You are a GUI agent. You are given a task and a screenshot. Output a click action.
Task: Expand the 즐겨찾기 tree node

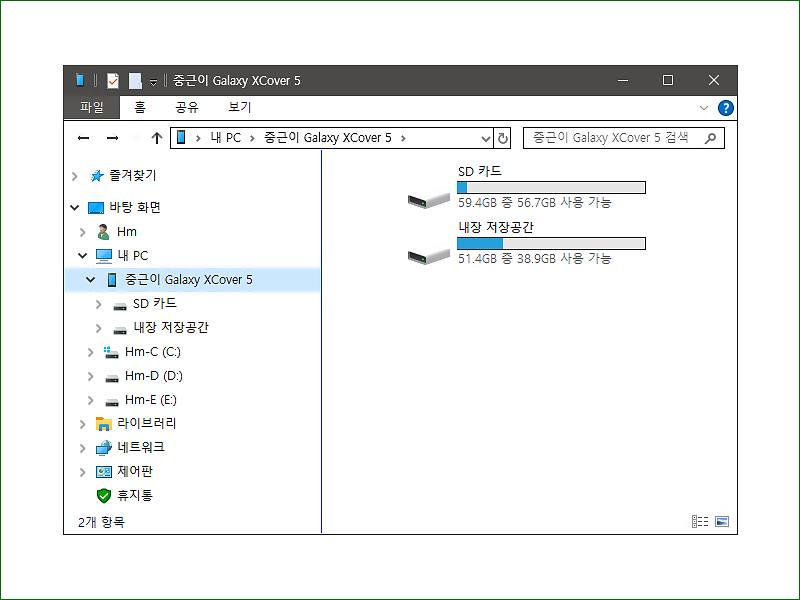pyautogui.click(x=74, y=177)
